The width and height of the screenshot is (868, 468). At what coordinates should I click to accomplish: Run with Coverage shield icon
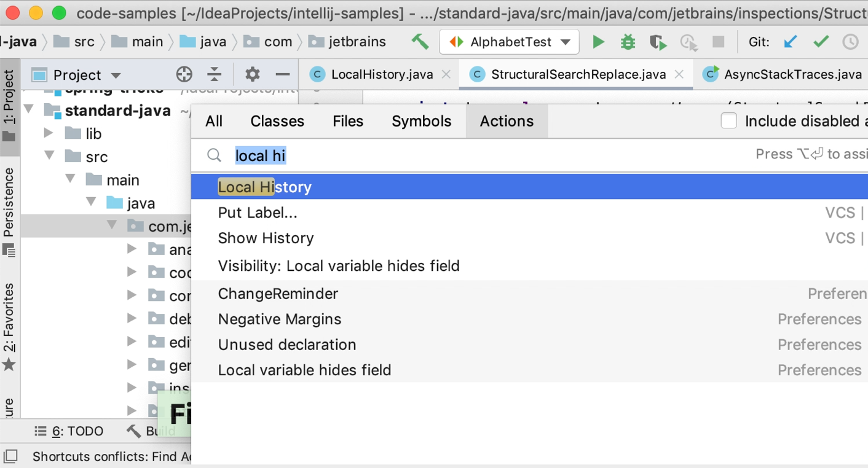657,42
